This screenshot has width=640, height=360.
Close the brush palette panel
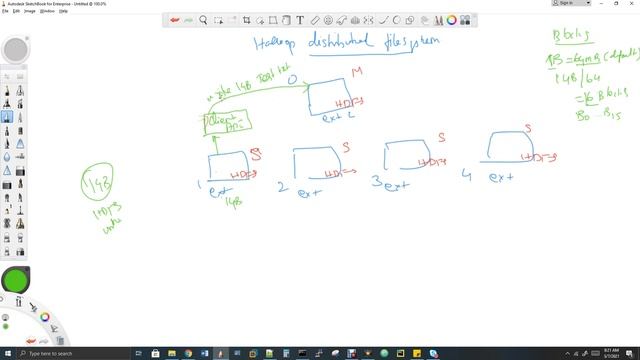(24, 67)
